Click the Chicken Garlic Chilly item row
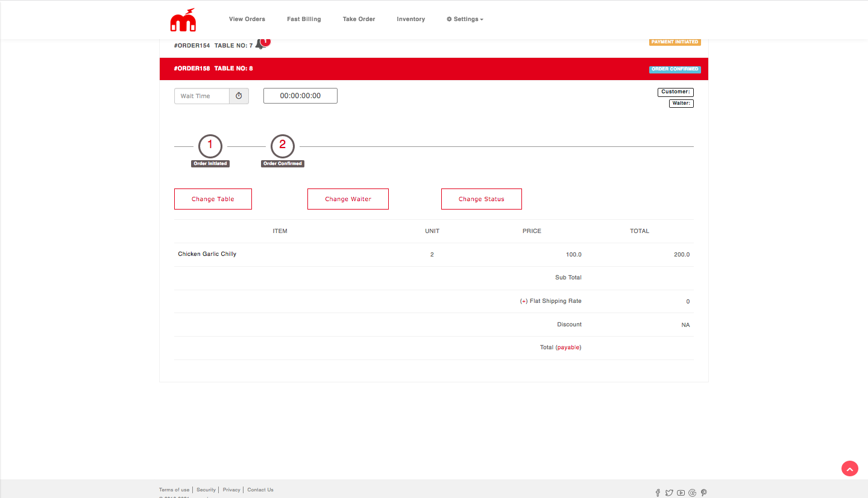 click(x=434, y=255)
